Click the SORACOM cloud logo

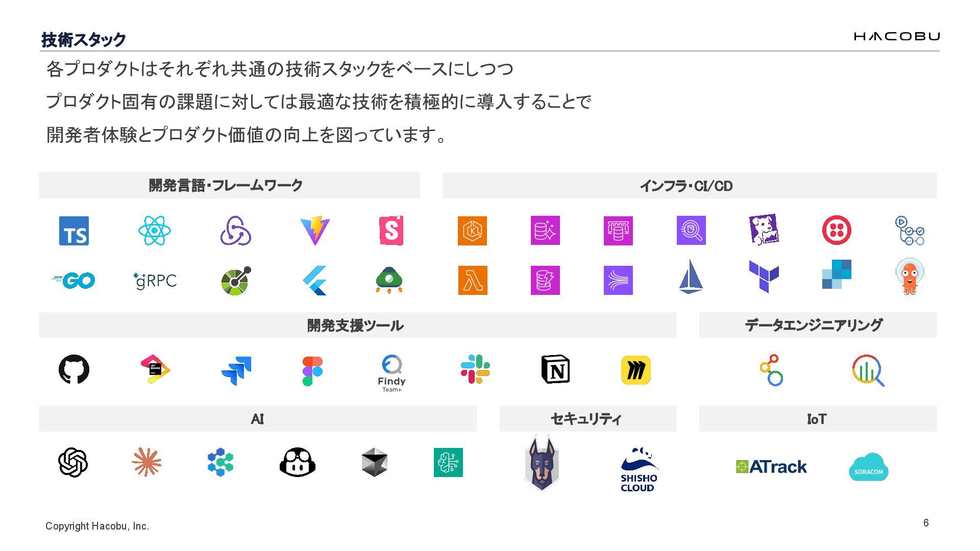[868, 467]
